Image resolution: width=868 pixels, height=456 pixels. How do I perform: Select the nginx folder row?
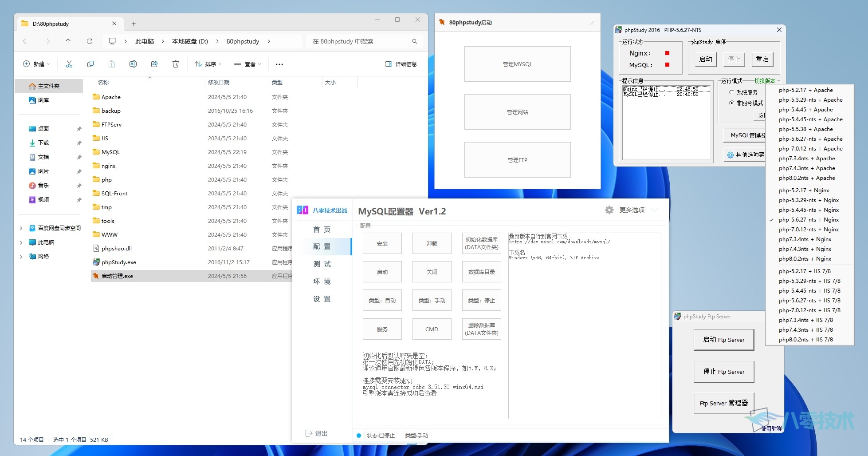[191, 166]
